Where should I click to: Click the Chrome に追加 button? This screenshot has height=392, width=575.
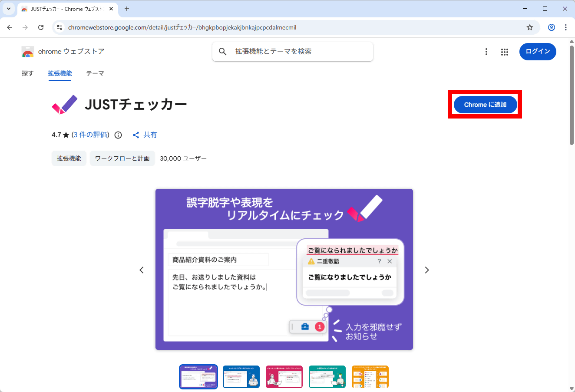tap(485, 105)
